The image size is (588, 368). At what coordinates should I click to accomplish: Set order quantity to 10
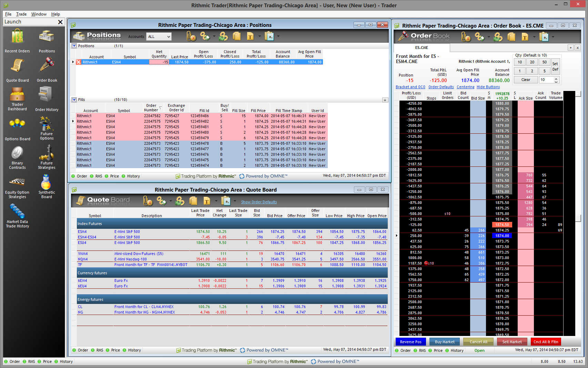(520, 62)
